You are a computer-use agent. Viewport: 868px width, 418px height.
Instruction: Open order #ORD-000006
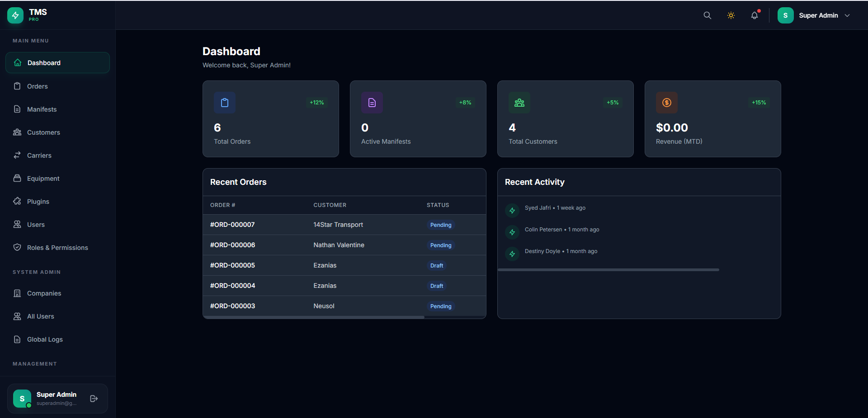coord(232,245)
